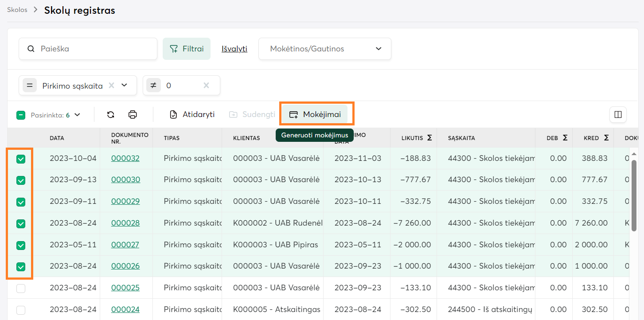
Task: Click the Išvalyti link
Action: (x=234, y=49)
